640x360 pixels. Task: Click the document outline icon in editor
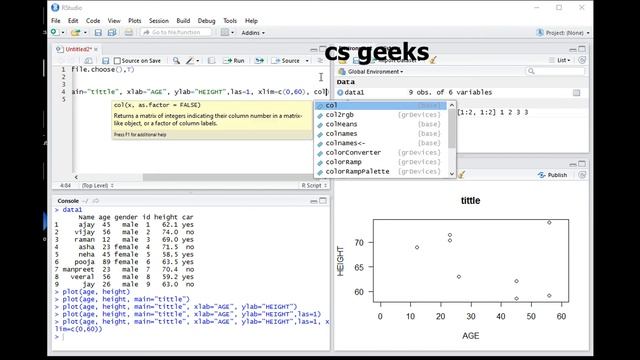pyautogui.click(x=320, y=60)
